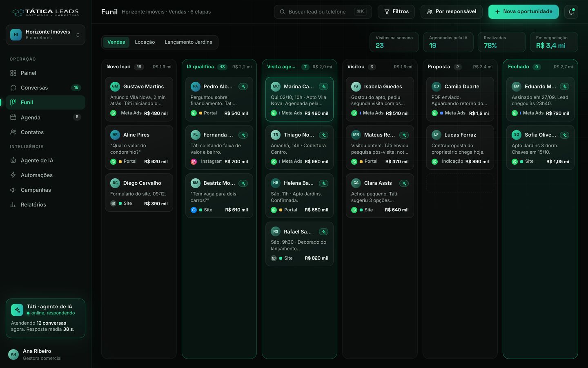Click the Contatos people icon
This screenshot has height=368, width=588.
(13, 132)
